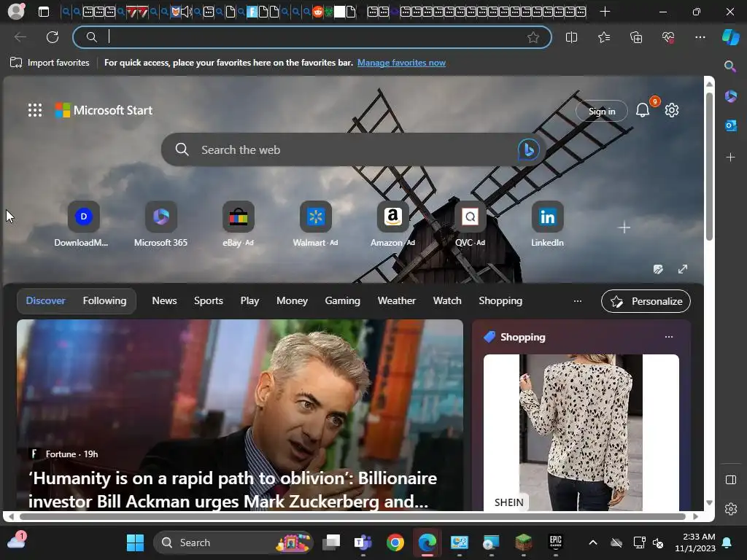Image resolution: width=747 pixels, height=560 pixels.
Task: Open the browser profile avatar
Action: point(16,11)
